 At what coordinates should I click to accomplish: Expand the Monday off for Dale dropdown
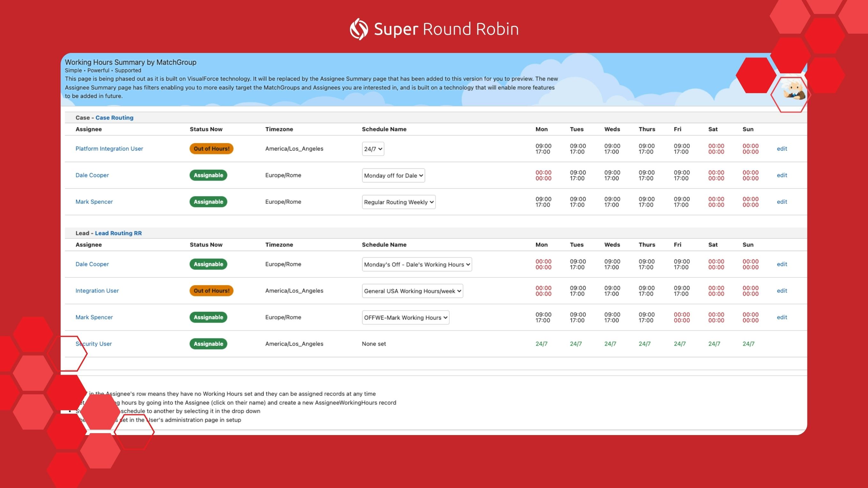point(393,175)
